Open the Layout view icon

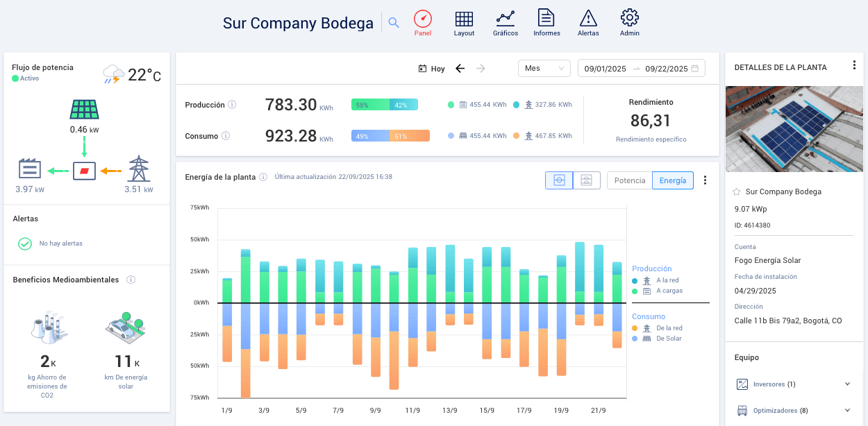point(464,19)
